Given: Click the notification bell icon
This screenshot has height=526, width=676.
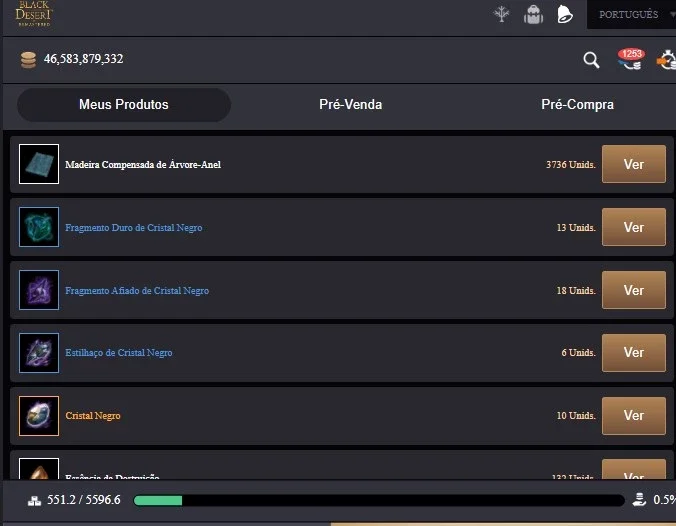Looking at the screenshot, I should pos(565,14).
